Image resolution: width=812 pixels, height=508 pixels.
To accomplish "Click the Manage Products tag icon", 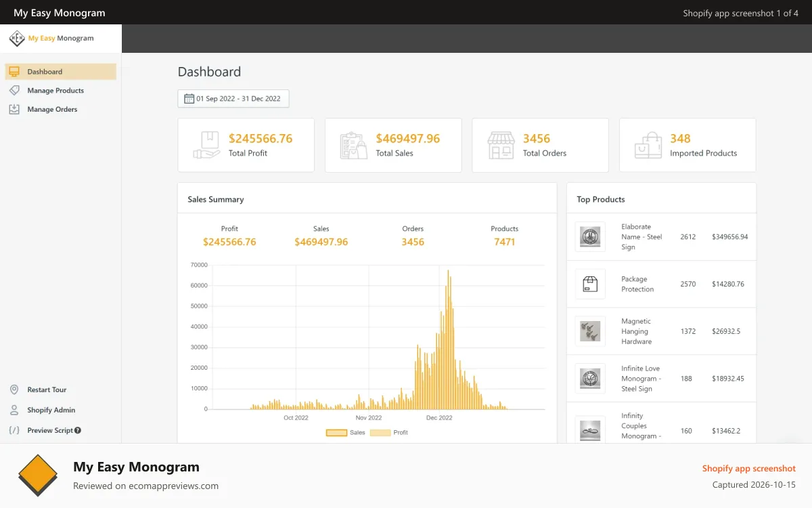I will coord(14,91).
